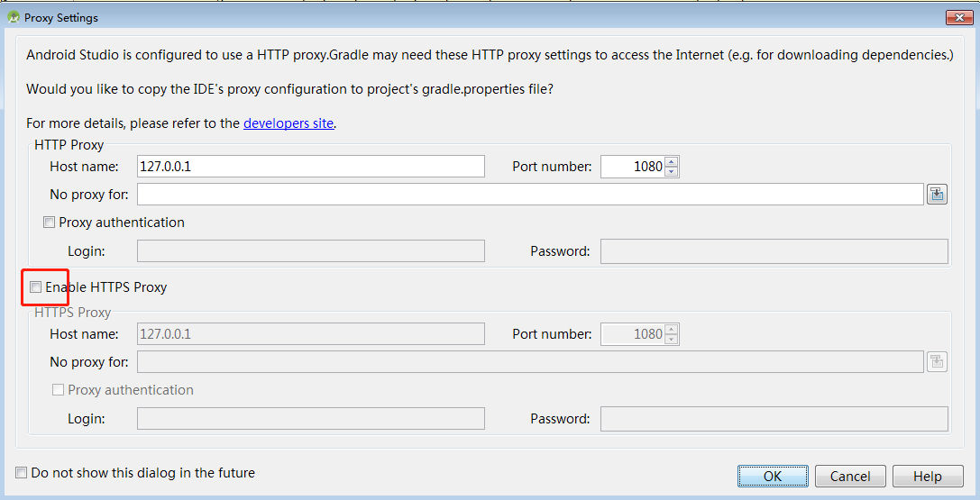Click disabled import icon in HTTPS Proxy section
Image resolution: width=980 pixels, height=500 pixels.
(x=937, y=361)
